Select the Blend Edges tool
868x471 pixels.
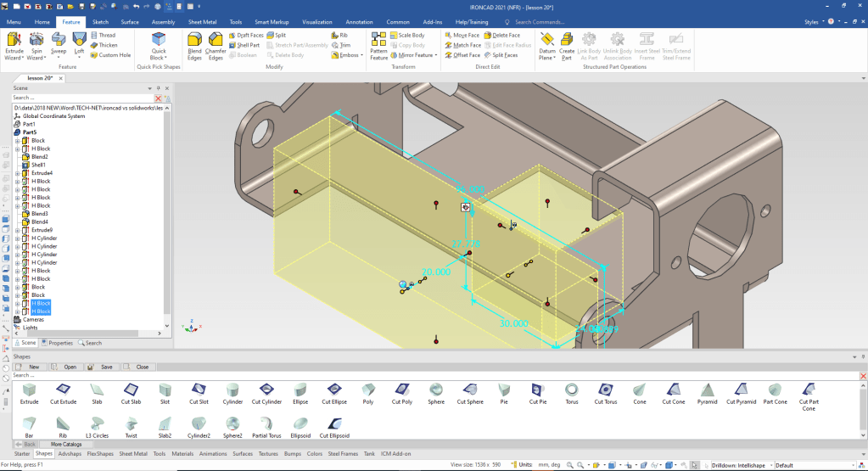(x=194, y=46)
